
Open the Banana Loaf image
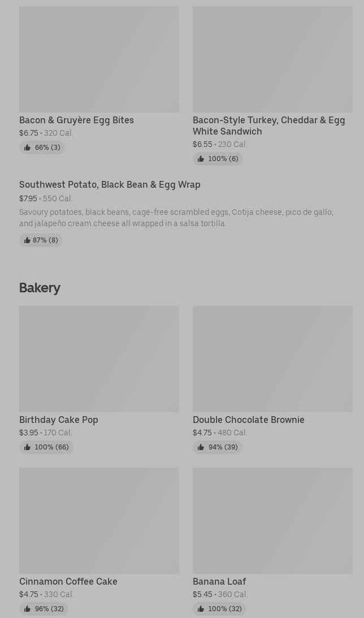[272, 521]
